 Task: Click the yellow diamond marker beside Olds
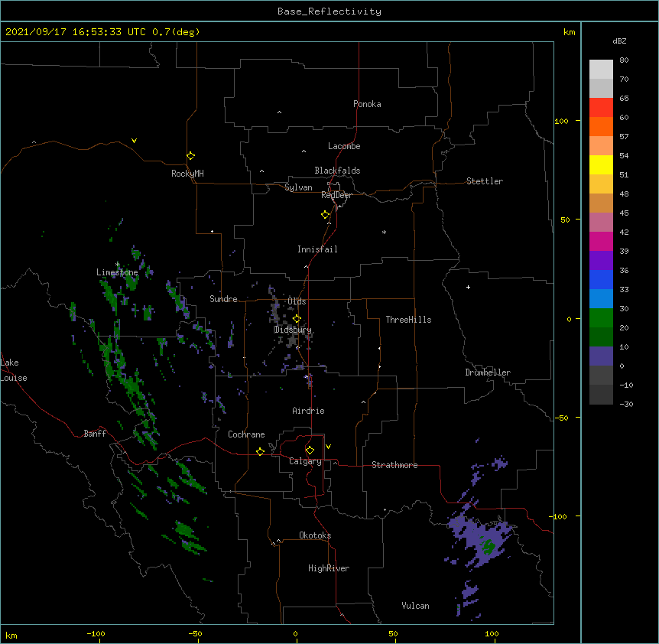point(297,319)
